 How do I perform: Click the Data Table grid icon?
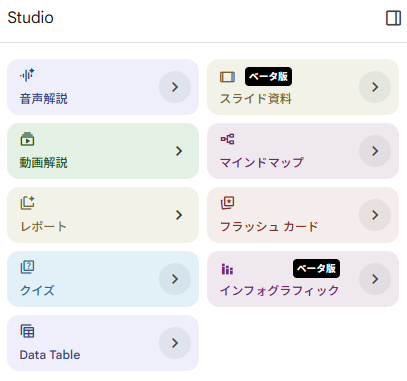[27, 331]
